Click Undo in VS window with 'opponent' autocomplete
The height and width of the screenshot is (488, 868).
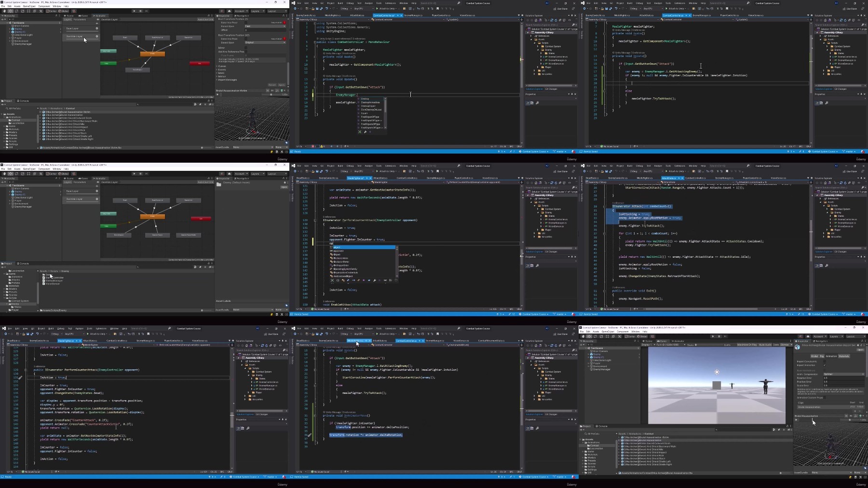326,171
